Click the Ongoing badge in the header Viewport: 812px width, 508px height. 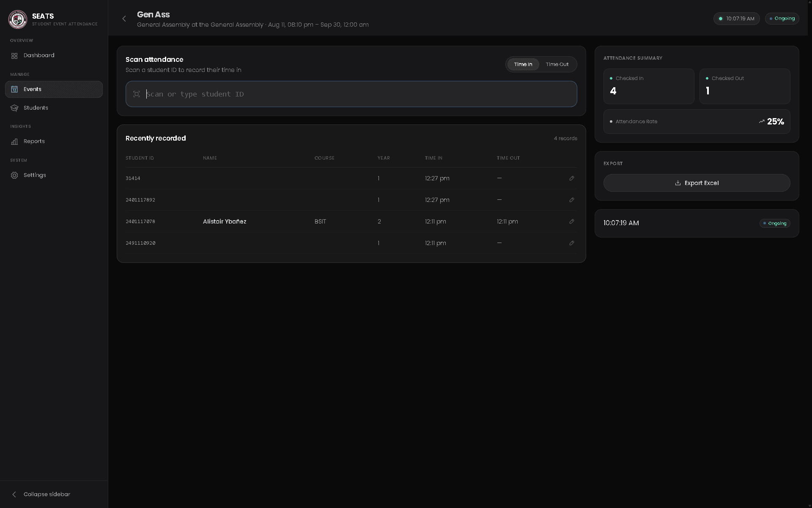click(782, 19)
